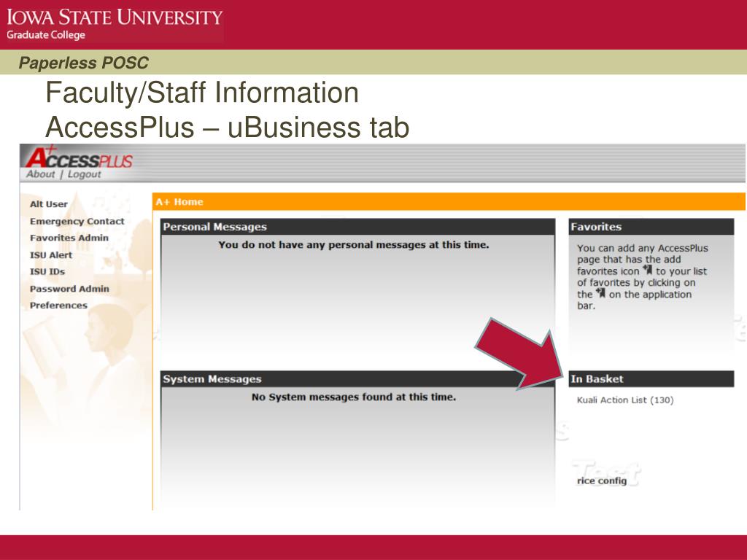Click 'AccessPlus – uBusiness tab' title text
This screenshot has width=747, height=560.
tap(228, 128)
